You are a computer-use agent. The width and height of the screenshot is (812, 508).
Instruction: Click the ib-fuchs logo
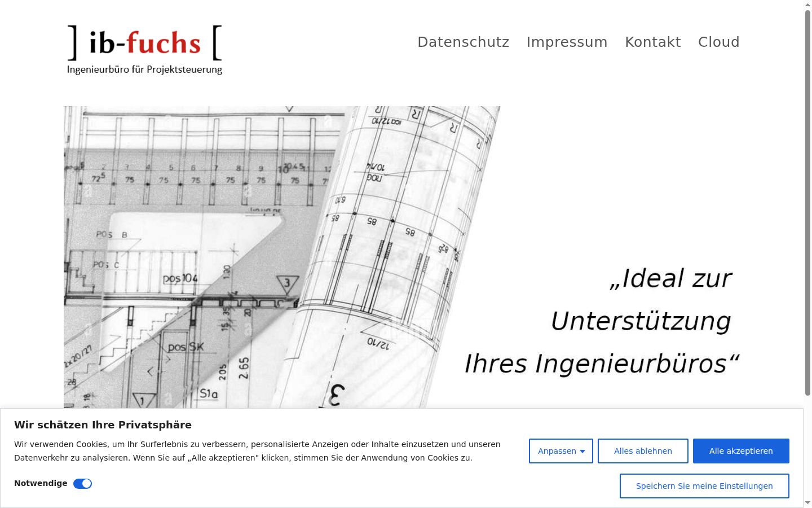144,50
